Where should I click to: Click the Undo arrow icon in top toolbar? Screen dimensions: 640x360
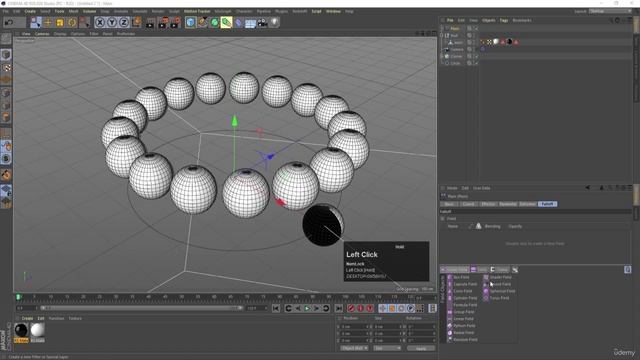pyautogui.click(x=9, y=22)
